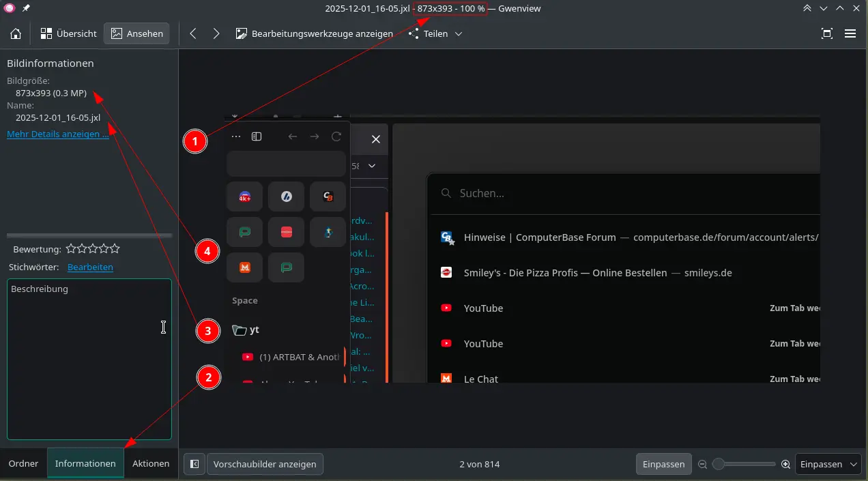Click Bearbeiten link for Stichwörter

[x=90, y=267]
